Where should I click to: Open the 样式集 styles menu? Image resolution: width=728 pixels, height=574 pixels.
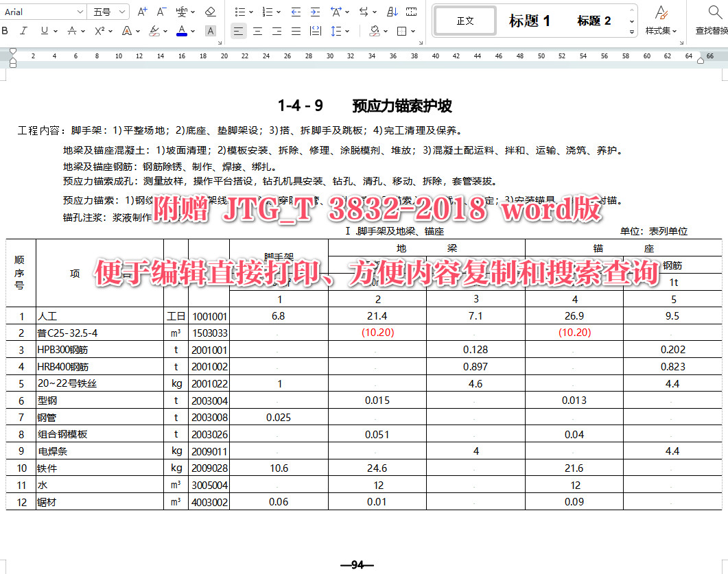[x=661, y=21]
